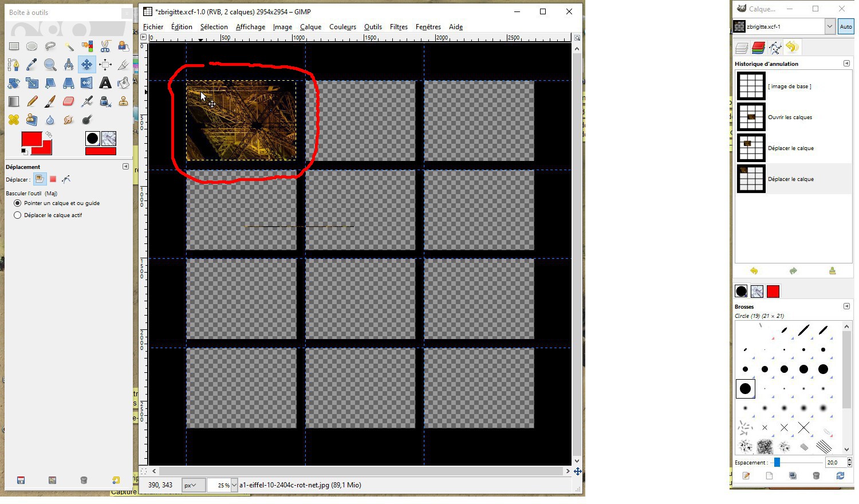Select the Shear tool
This screenshot has width=859, height=504.
tap(50, 83)
